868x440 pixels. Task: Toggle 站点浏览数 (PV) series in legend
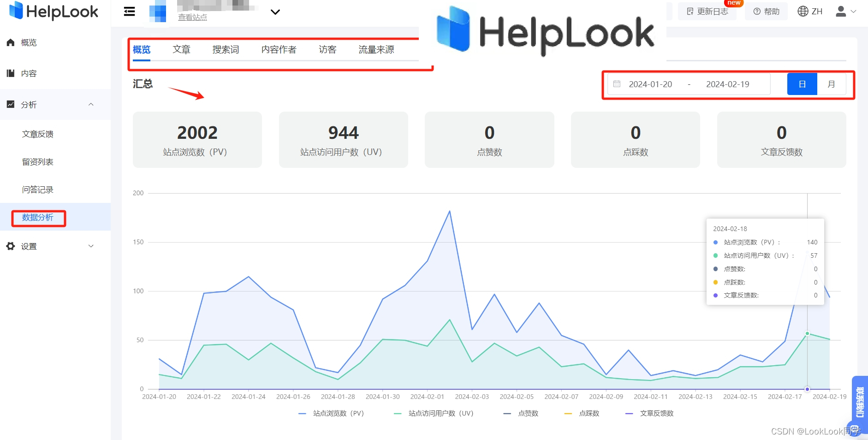(x=331, y=413)
